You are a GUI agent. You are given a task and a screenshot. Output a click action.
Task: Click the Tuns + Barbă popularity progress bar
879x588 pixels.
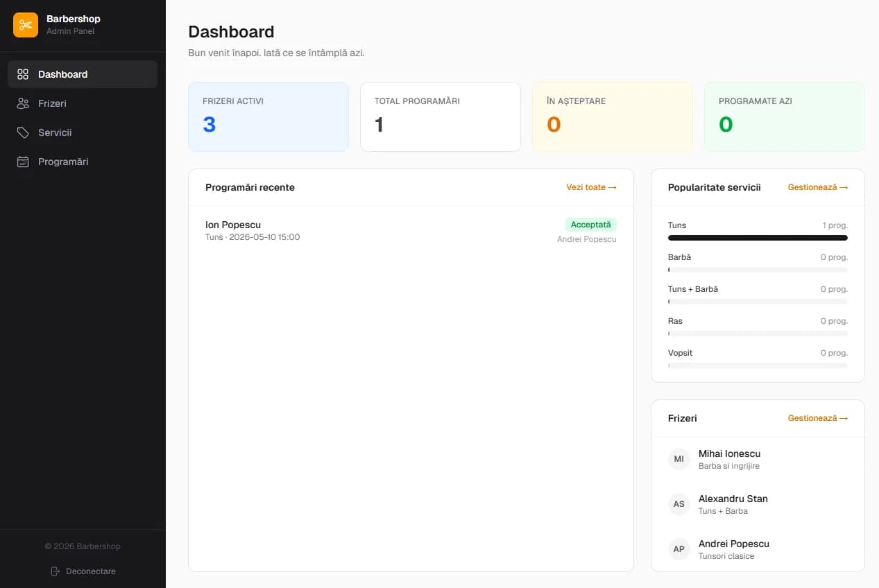point(758,302)
